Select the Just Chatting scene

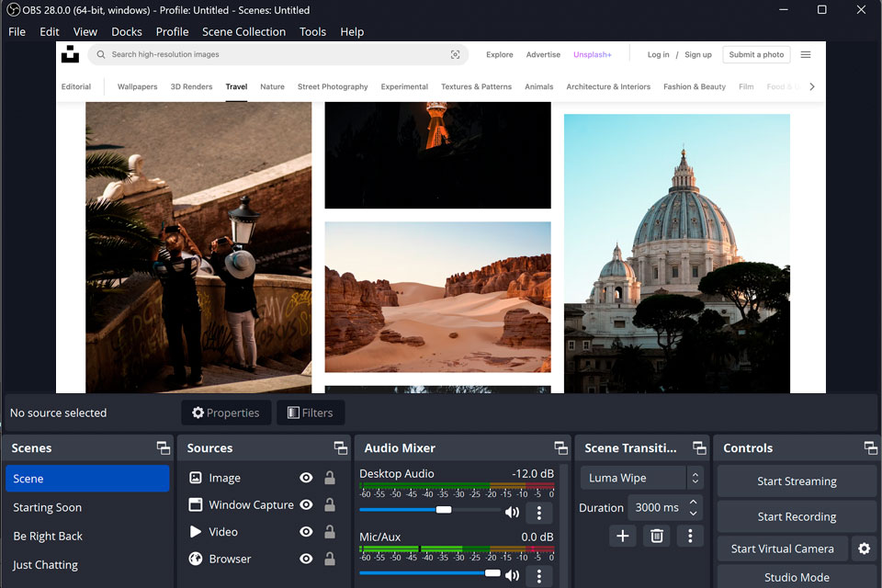(x=46, y=565)
